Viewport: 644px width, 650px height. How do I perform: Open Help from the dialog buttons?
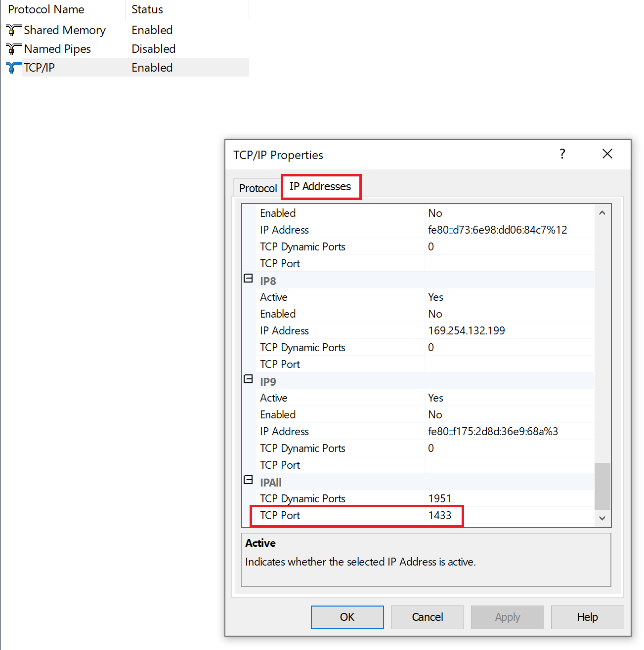[588, 617]
